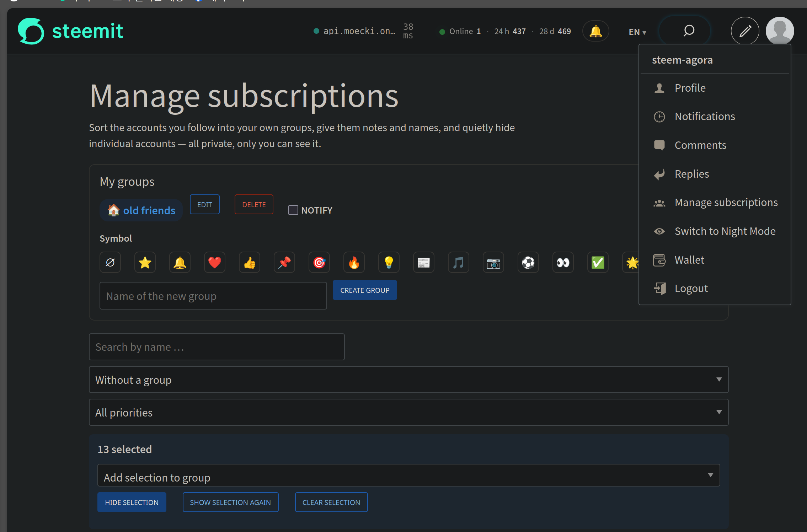Choose the pushpin symbol

pyautogui.click(x=284, y=263)
